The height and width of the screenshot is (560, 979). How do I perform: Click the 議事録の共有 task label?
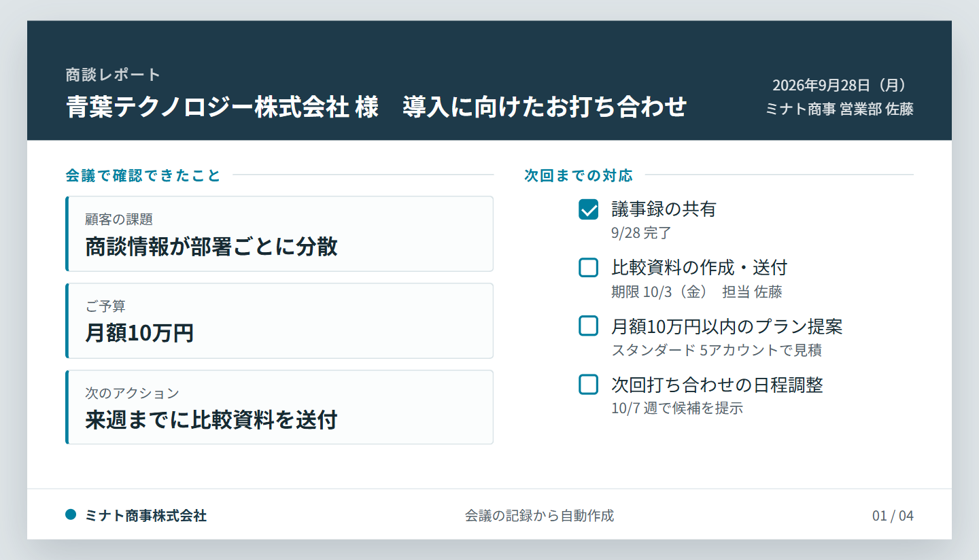click(x=664, y=209)
